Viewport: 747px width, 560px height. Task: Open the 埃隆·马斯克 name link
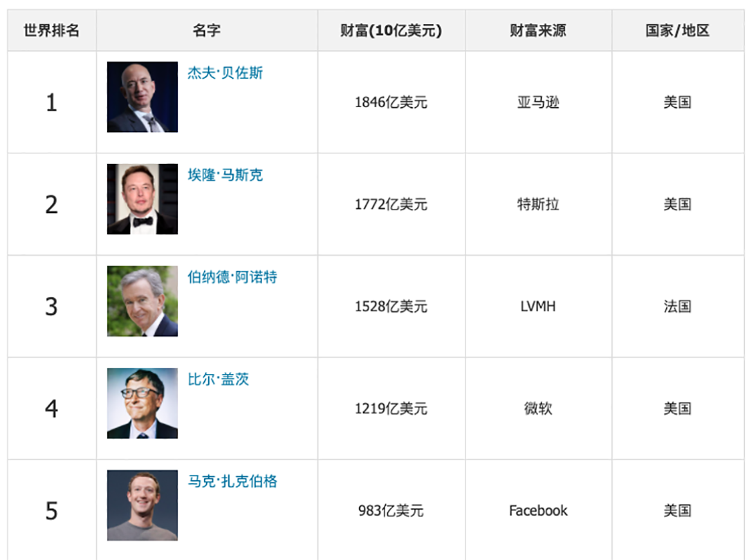[225, 176]
